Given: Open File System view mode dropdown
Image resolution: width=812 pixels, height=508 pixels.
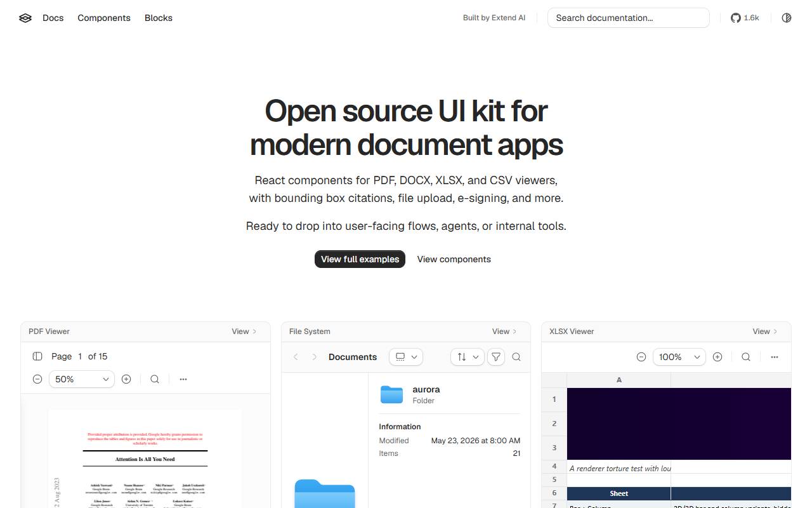Looking at the screenshot, I should click(x=406, y=357).
